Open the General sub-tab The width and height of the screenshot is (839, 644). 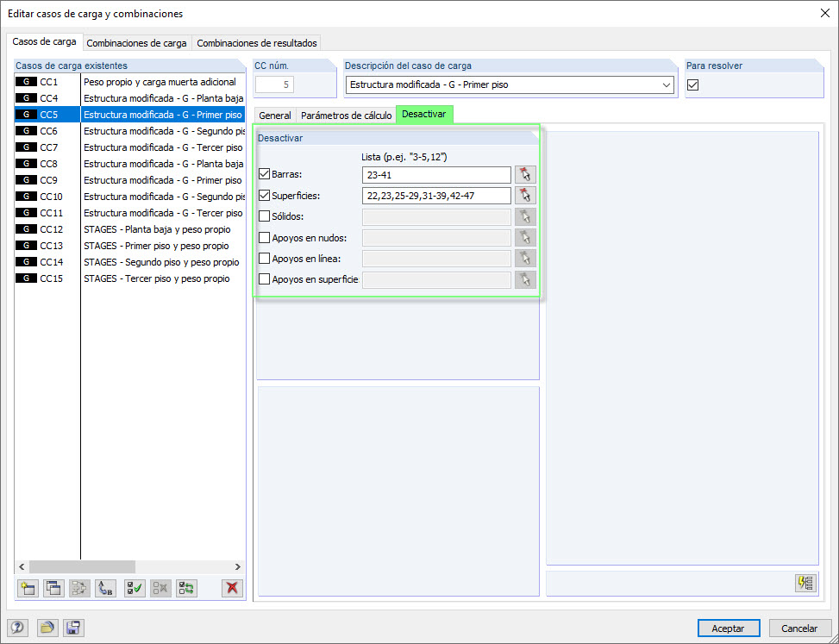click(275, 116)
